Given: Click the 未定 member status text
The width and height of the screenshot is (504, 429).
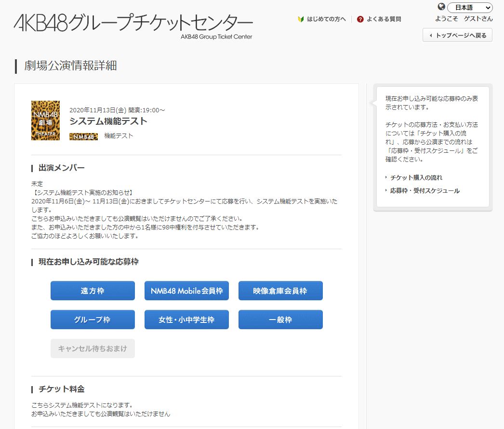Looking at the screenshot, I should pyautogui.click(x=37, y=184).
